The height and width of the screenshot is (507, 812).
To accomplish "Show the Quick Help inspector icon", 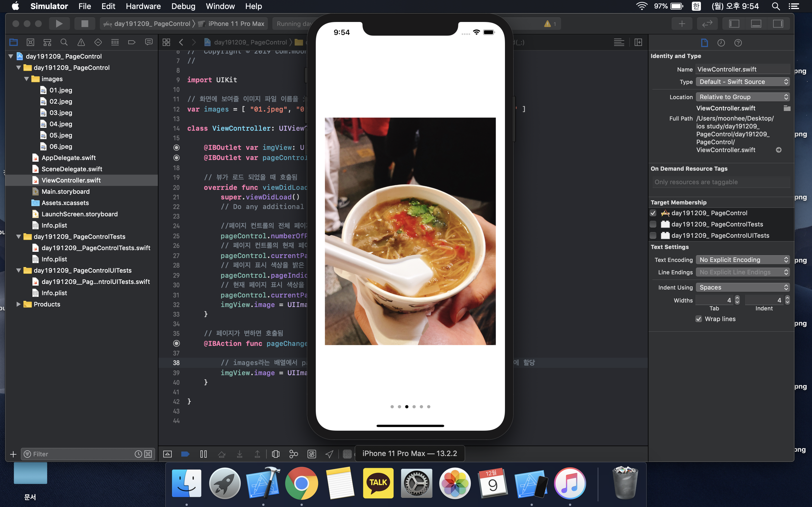I will pyautogui.click(x=738, y=43).
